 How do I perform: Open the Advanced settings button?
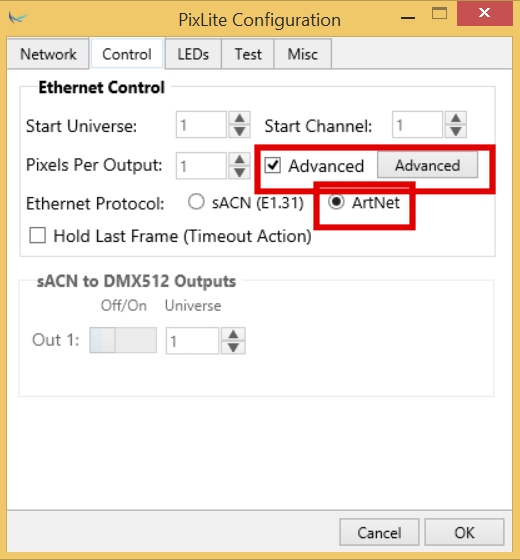(428, 165)
